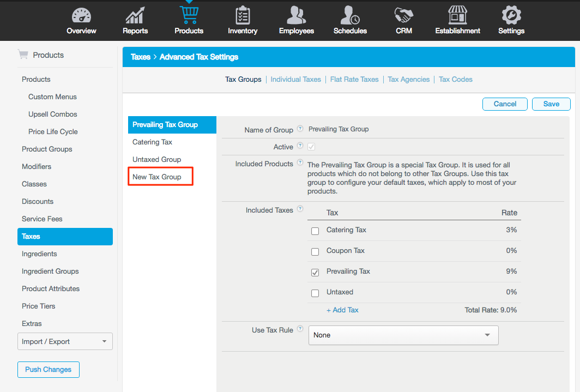Click the Employees icon
Screen dimensions: 580x392
tap(296, 15)
